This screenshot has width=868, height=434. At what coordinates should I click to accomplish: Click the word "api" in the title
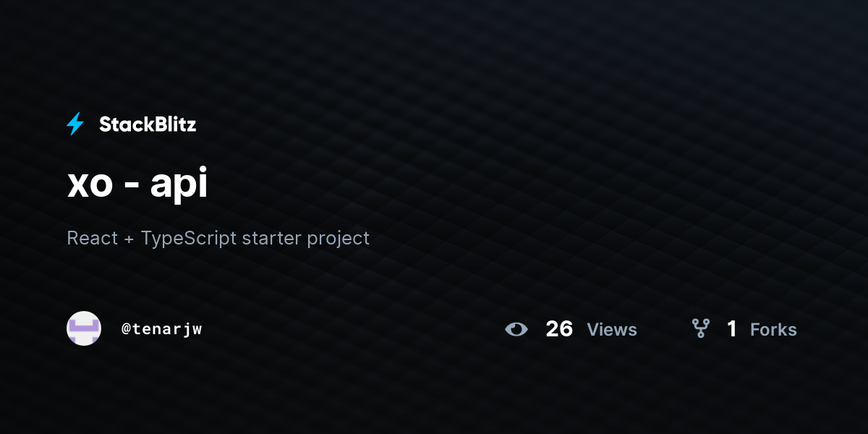179,184
